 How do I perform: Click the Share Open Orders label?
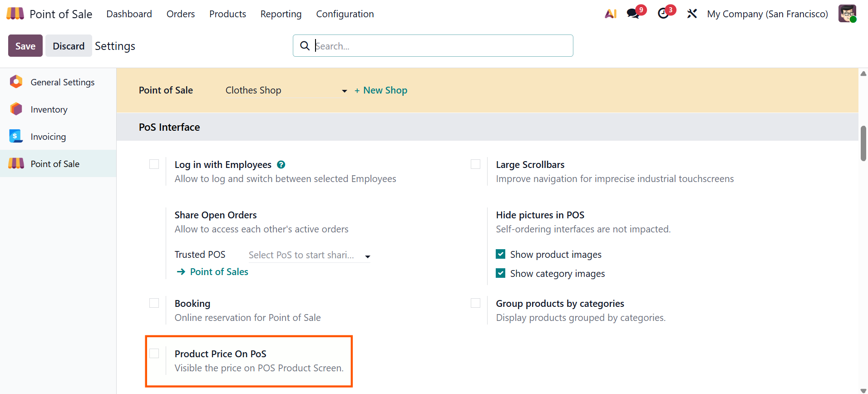(x=216, y=215)
